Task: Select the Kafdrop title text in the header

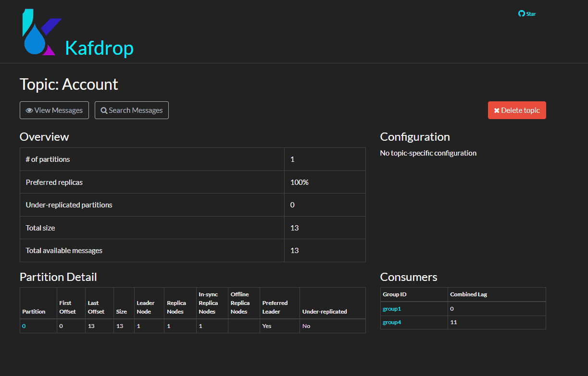Action: [99, 48]
